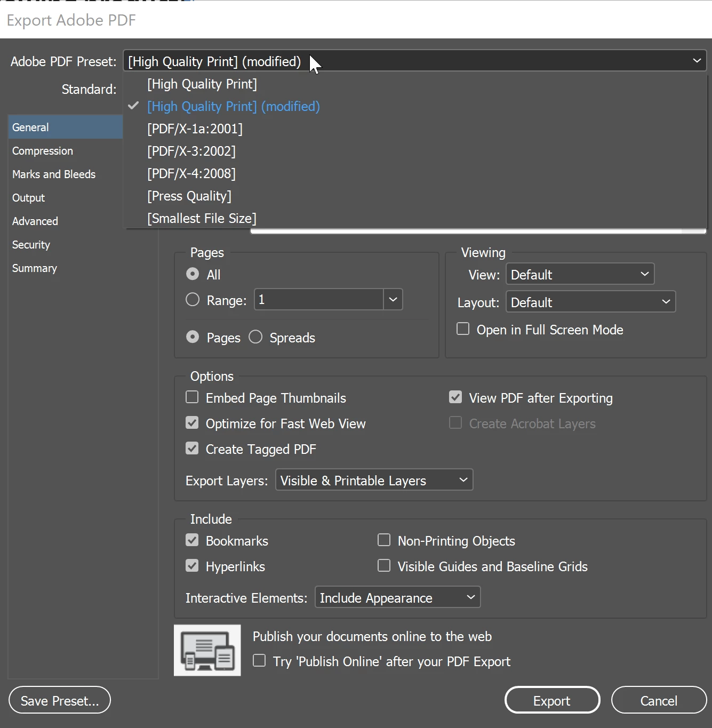Choose the [PDF/X-1a:2001] preset
The width and height of the screenshot is (712, 728).
415,129
